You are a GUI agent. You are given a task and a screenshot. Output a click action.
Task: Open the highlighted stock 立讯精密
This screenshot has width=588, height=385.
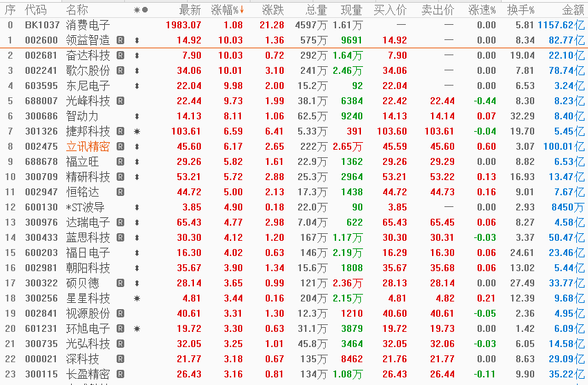point(88,147)
